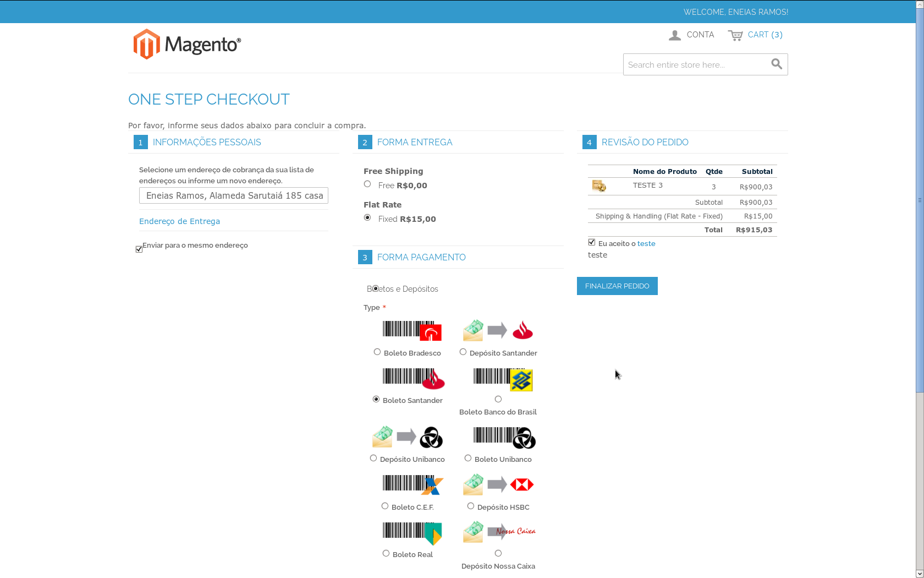This screenshot has width=924, height=578.
Task: Click the Magento logo
Action: 187,44
